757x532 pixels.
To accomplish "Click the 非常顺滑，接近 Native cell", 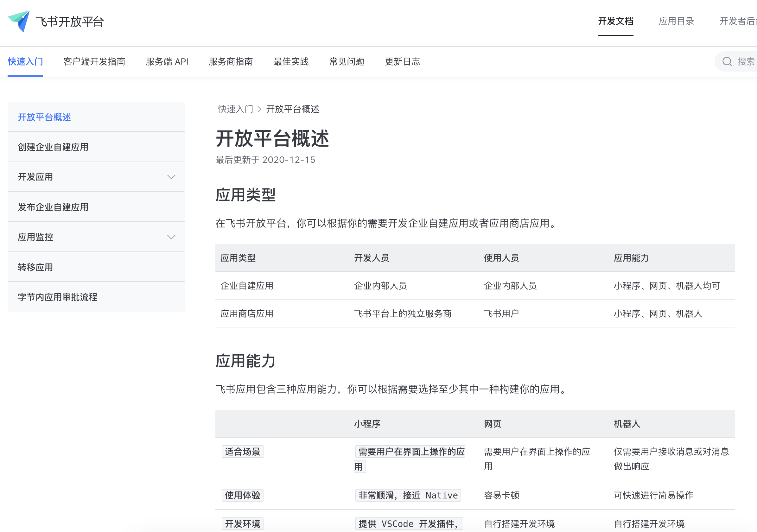I will pos(408,495).
